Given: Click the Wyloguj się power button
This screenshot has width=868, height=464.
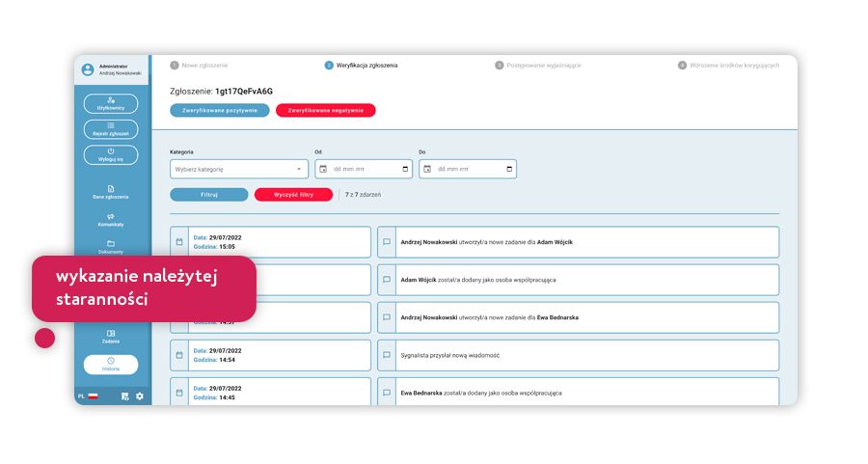Looking at the screenshot, I should [x=111, y=154].
